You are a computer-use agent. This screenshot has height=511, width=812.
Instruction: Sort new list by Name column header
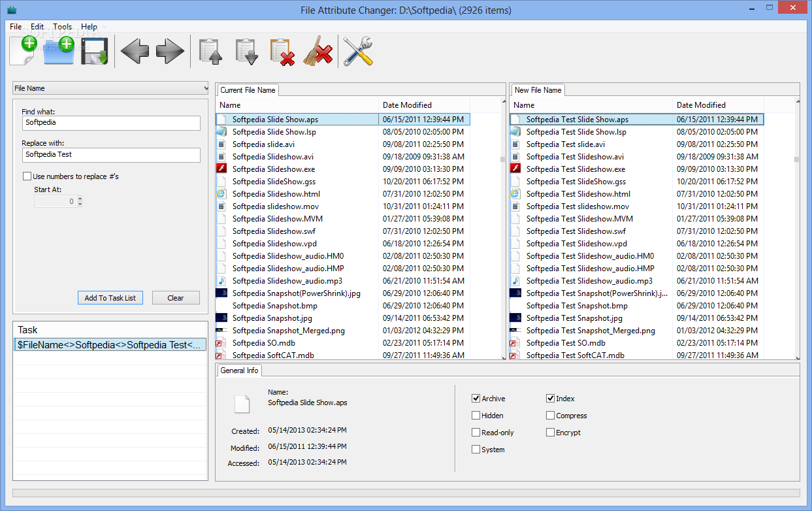click(591, 105)
